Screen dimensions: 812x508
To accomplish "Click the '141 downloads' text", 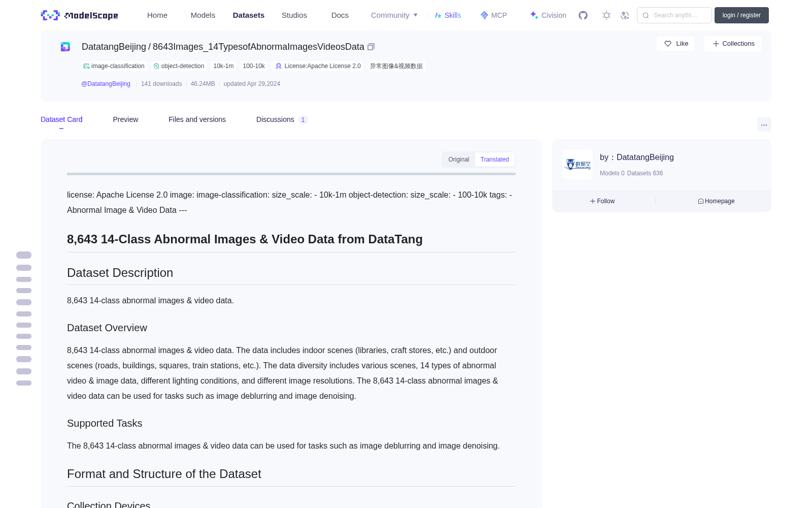I will point(161,84).
